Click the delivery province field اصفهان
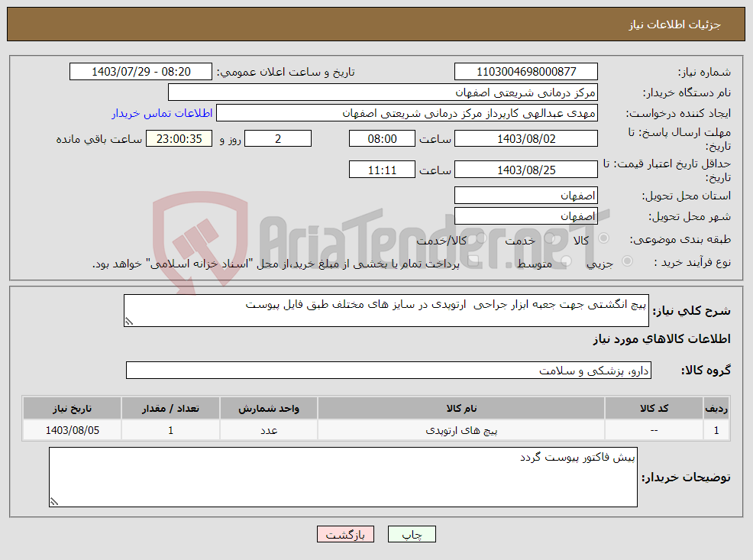The width and height of the screenshot is (753, 560). 526,195
